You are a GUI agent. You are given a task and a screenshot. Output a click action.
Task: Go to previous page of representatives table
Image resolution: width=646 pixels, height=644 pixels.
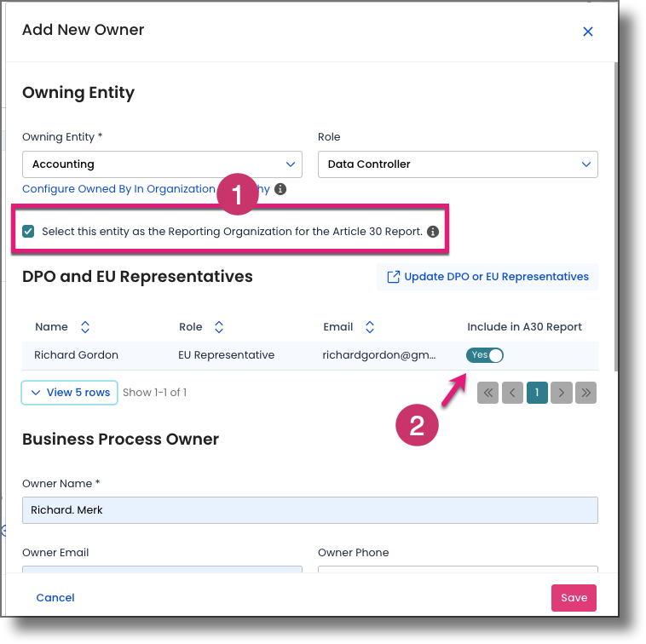(512, 393)
